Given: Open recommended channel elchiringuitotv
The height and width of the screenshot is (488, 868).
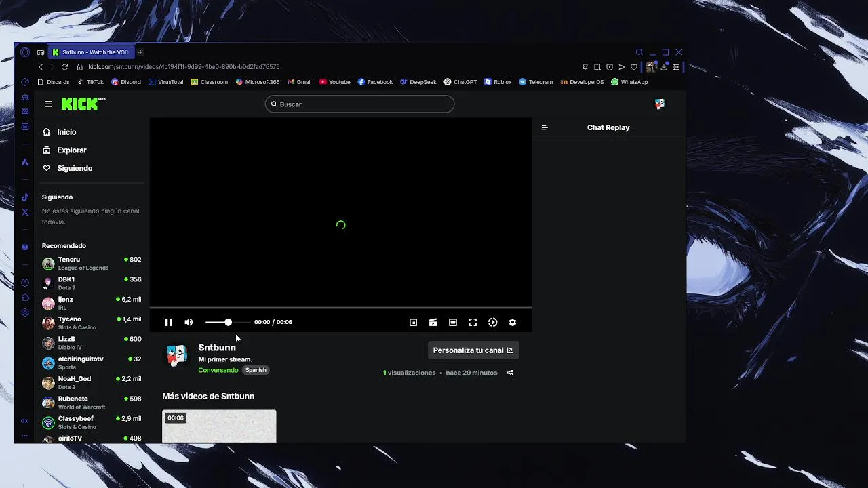Looking at the screenshot, I should click(x=92, y=363).
